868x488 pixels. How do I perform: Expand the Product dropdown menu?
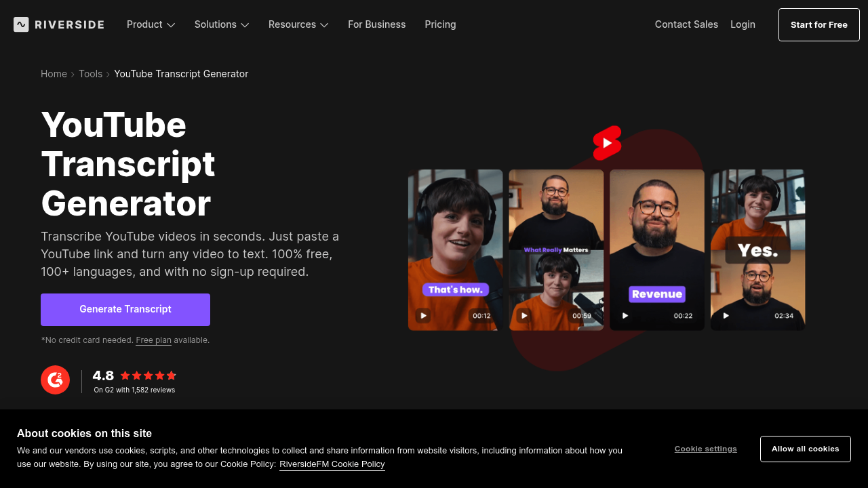[x=151, y=24]
